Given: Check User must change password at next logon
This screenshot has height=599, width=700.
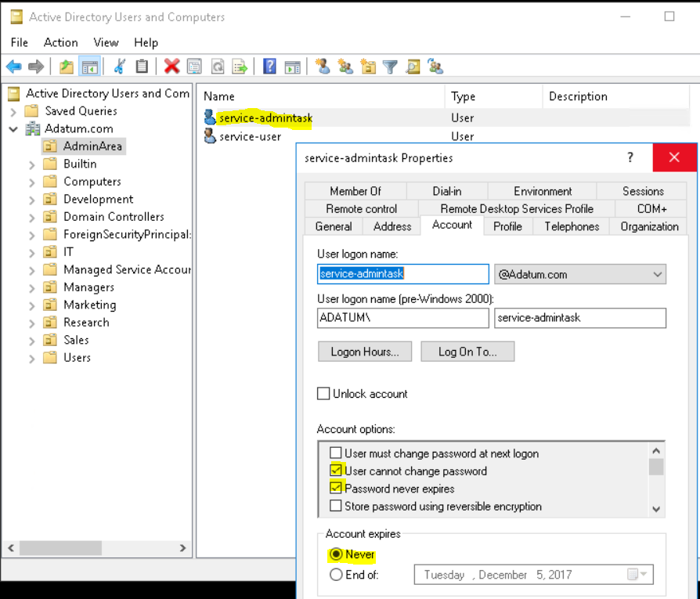Looking at the screenshot, I should coord(336,453).
